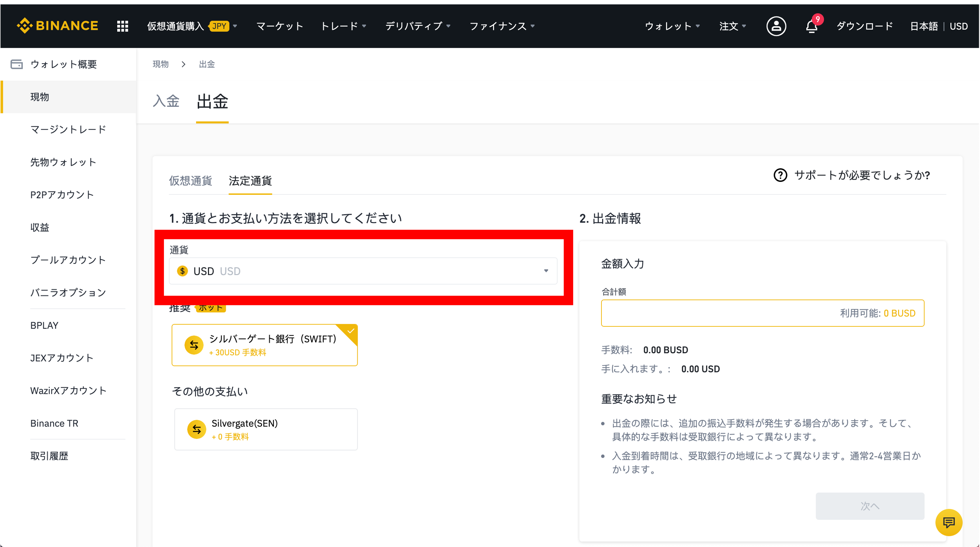Viewport: 980px width, 547px height.
Task: Click the + 30USD 手数料 fee text
Action: [x=237, y=353]
